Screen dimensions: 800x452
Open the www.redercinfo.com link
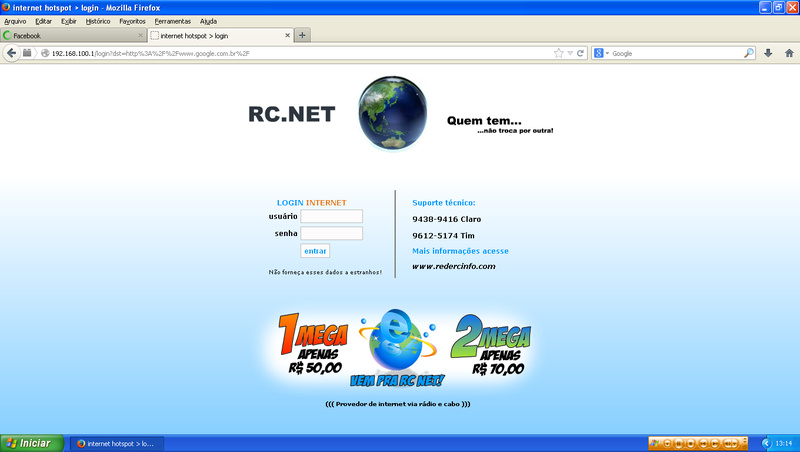(454, 266)
